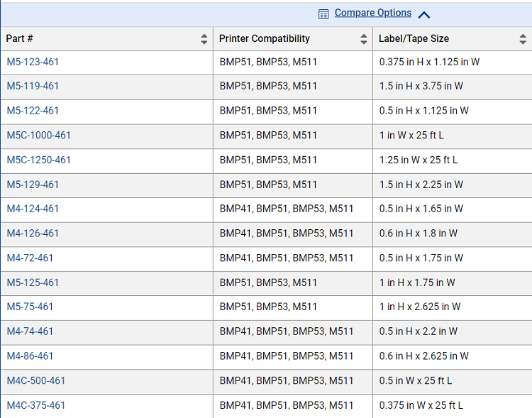This screenshot has width=532, height=418.
Task: Click the Label/Tape Size header text
Action: 414,39
